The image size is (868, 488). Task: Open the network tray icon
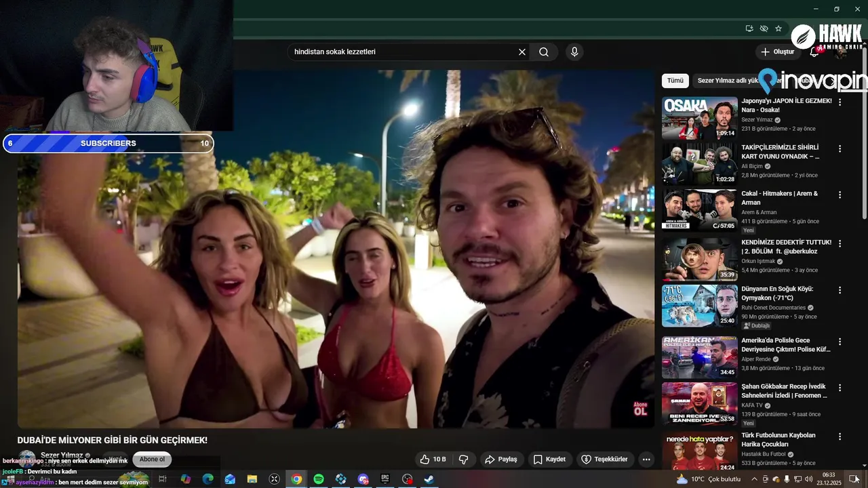(x=797, y=479)
